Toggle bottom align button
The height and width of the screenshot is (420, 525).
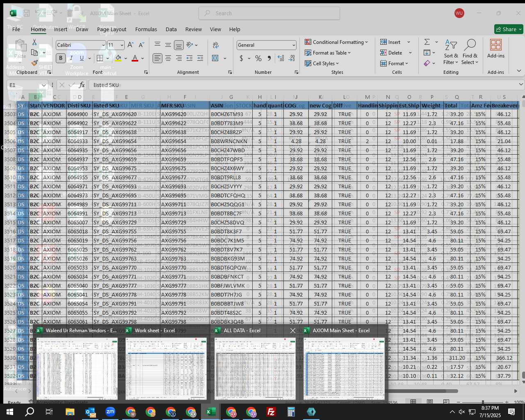click(x=179, y=45)
